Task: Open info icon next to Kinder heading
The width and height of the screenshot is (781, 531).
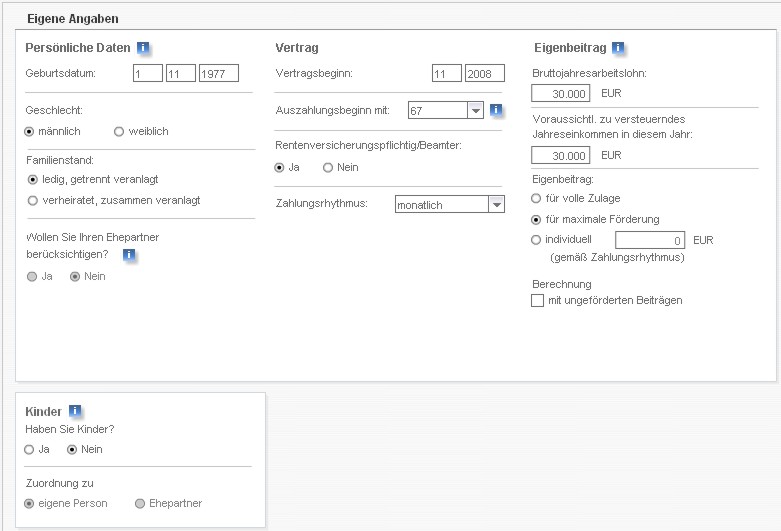Action: 75,410
